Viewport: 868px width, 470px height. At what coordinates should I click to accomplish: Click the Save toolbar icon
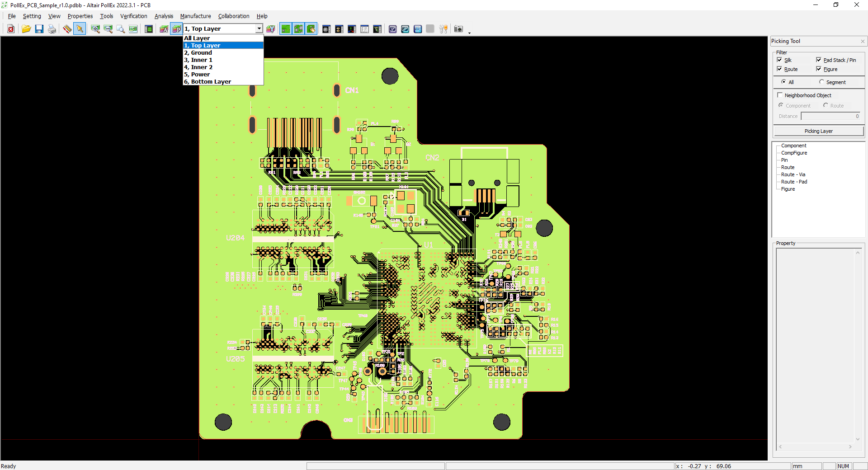(x=39, y=28)
